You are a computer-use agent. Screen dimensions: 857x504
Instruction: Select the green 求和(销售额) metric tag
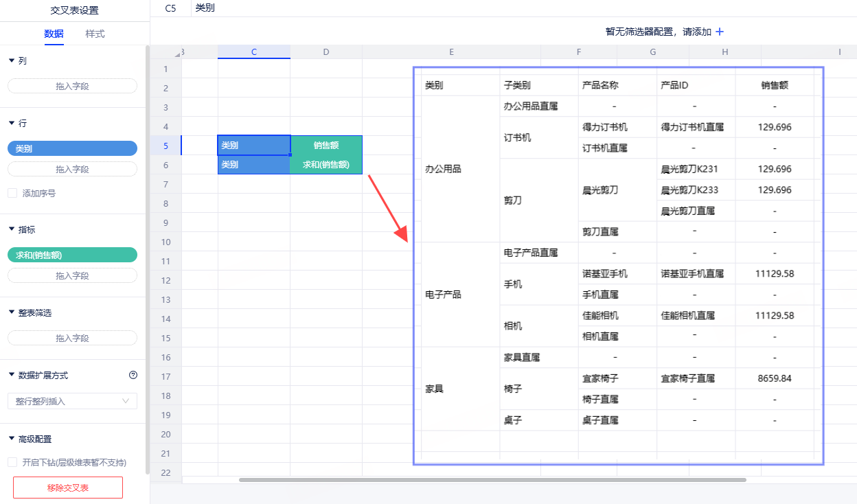[x=72, y=255]
